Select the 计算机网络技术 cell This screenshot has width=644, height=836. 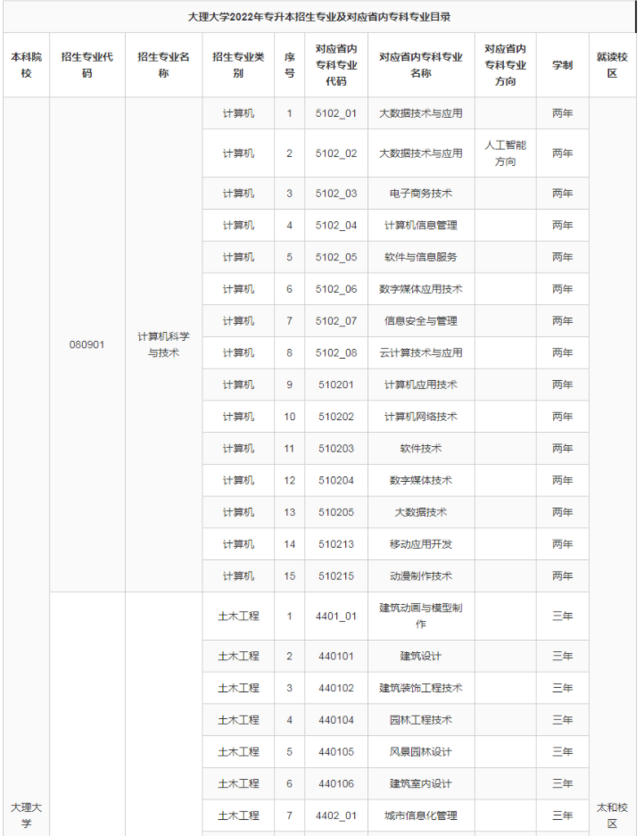coord(421,417)
